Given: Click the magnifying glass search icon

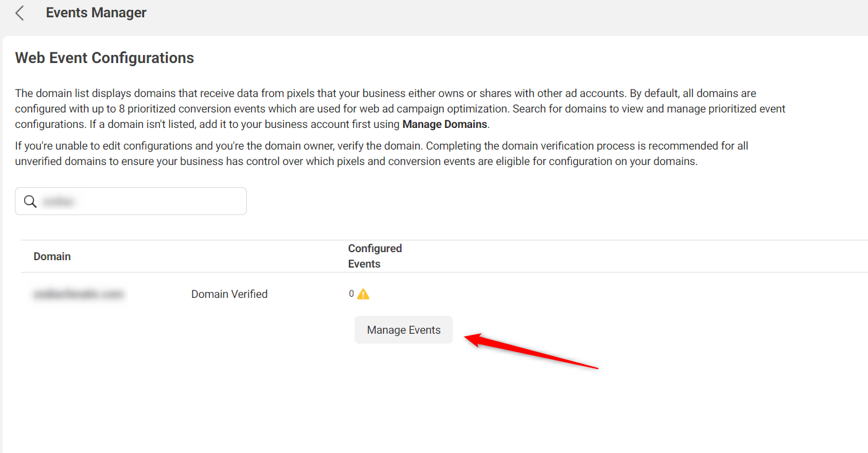Looking at the screenshot, I should [29, 201].
